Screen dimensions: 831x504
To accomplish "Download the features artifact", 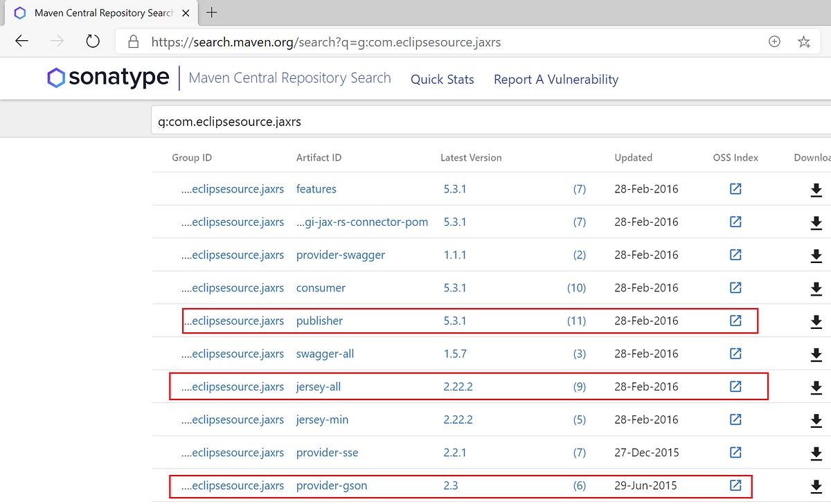I will [816, 190].
